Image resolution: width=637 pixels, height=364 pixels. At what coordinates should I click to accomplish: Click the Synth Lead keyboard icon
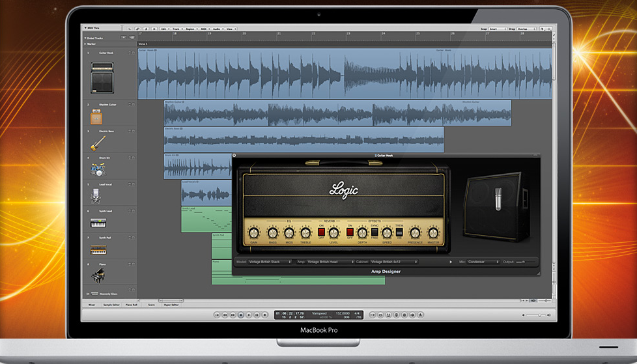(x=98, y=223)
